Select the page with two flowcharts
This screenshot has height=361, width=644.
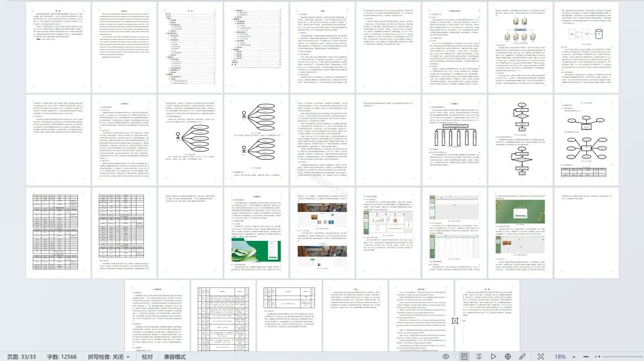pyautogui.click(x=520, y=140)
